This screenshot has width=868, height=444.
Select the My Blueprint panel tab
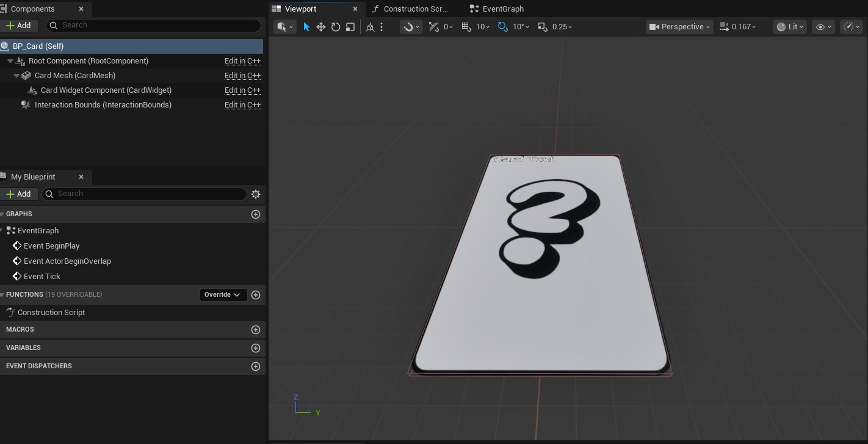click(x=33, y=177)
